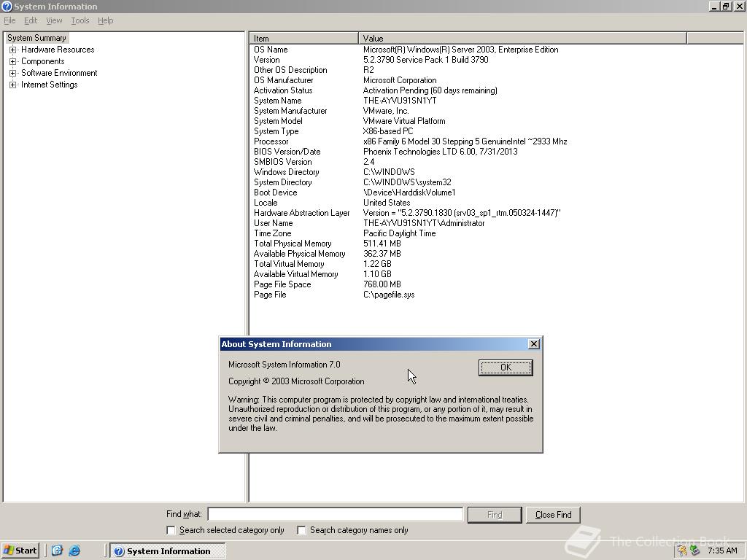Click System Information taskbar button
The width and height of the screenshot is (747, 560).
tap(168, 551)
